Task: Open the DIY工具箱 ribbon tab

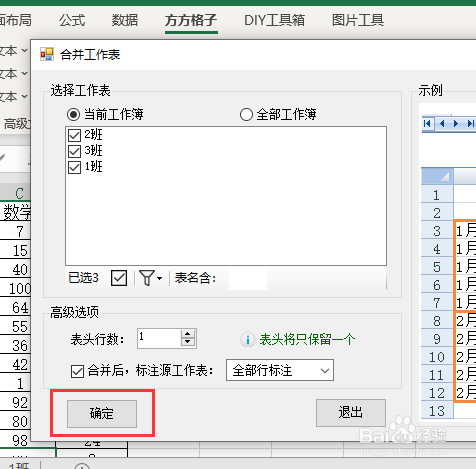Action: (274, 20)
